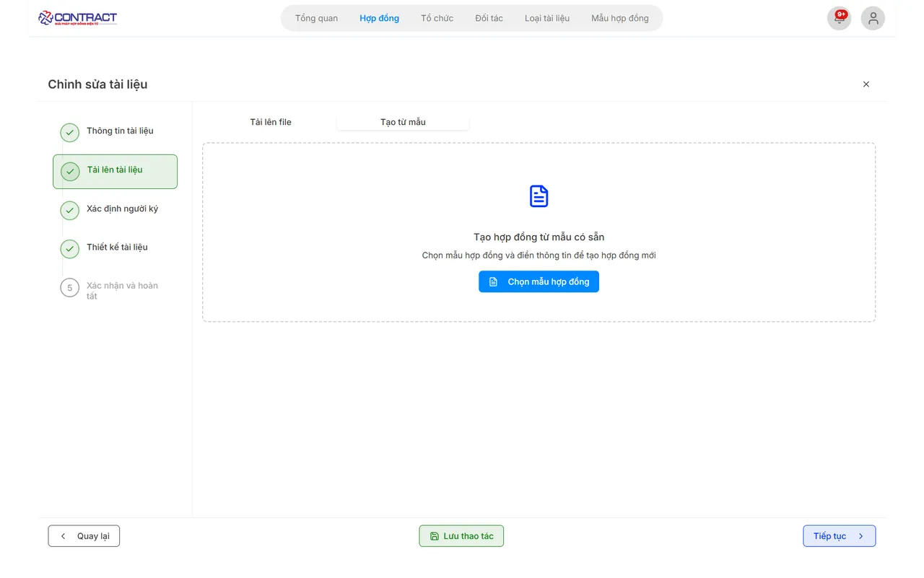This screenshot has height=578, width=924.
Task: Click the notification bell icon
Action: click(839, 19)
